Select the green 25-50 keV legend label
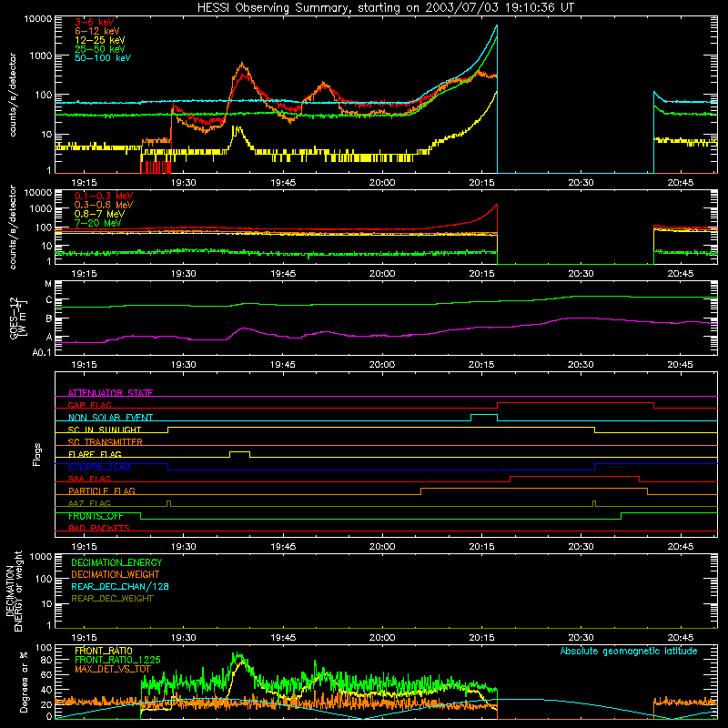This screenshot has height=728, width=728. tap(100, 49)
